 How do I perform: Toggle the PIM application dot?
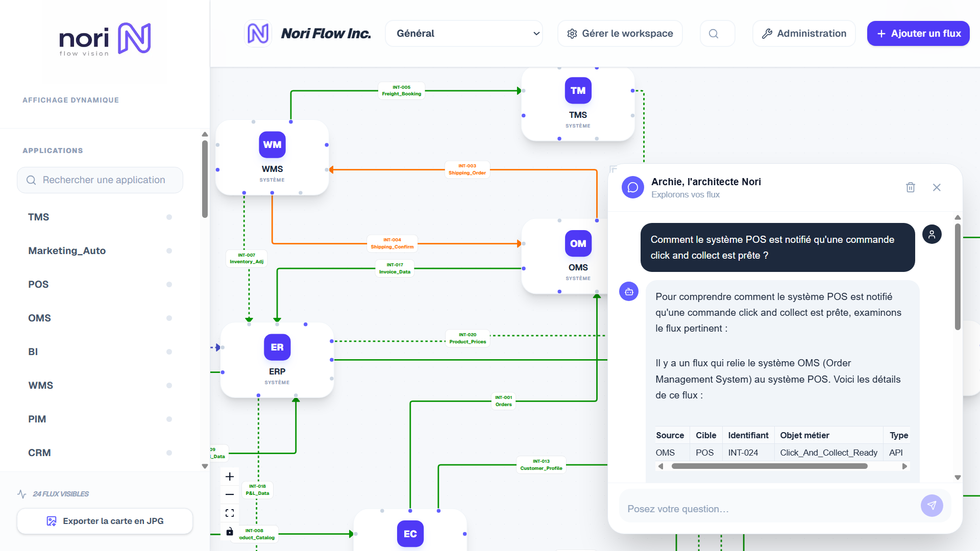(169, 419)
